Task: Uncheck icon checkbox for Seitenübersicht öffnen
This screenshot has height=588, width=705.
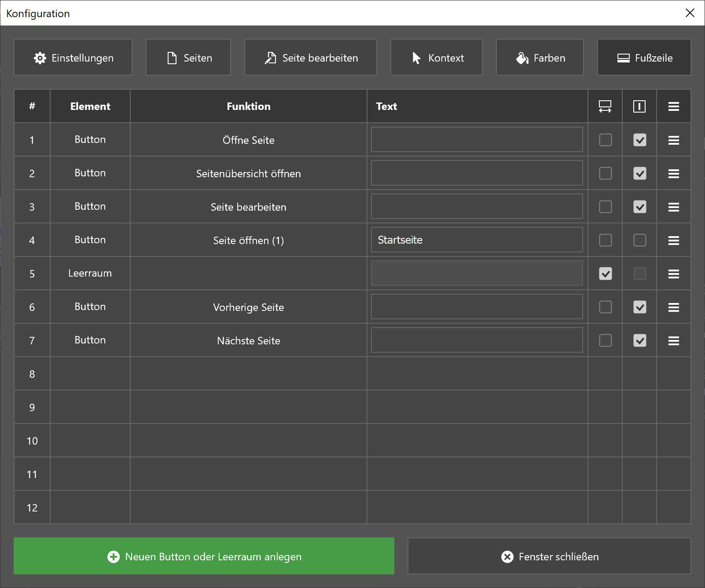Action: pyautogui.click(x=640, y=173)
